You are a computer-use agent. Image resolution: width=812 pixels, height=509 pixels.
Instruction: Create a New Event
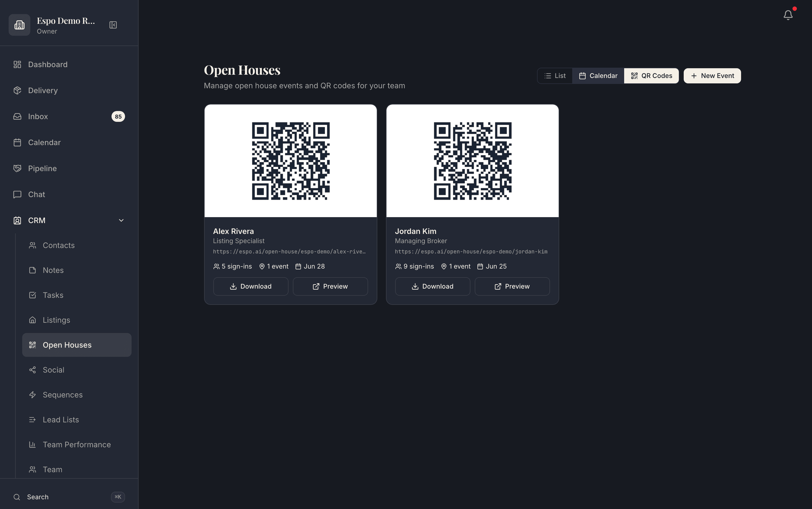[712, 76]
